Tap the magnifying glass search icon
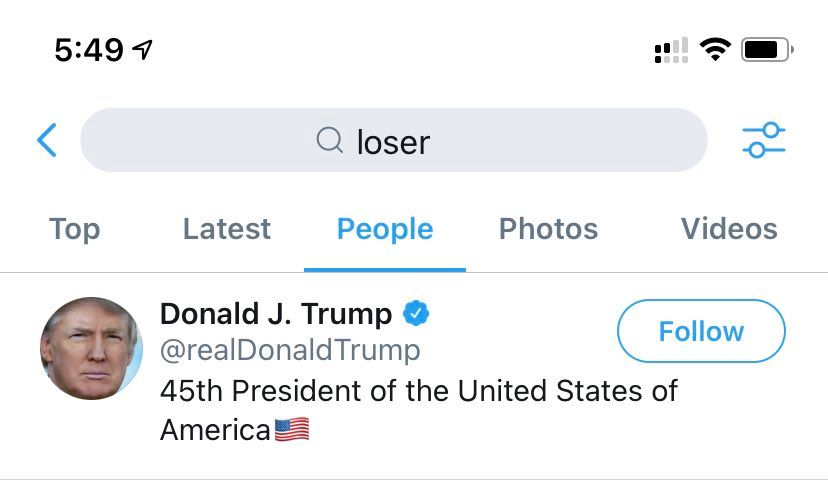Image resolution: width=828 pixels, height=482 pixels. pyautogui.click(x=329, y=141)
